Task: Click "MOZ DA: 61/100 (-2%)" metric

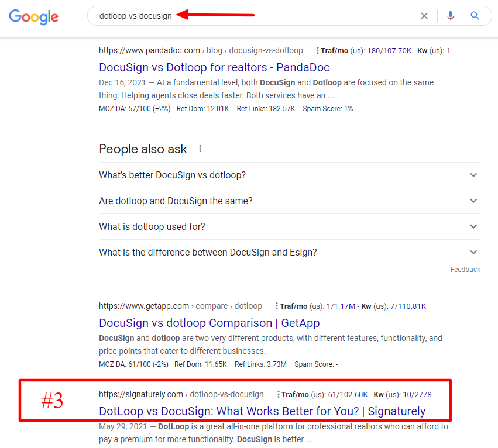Action: point(133,364)
